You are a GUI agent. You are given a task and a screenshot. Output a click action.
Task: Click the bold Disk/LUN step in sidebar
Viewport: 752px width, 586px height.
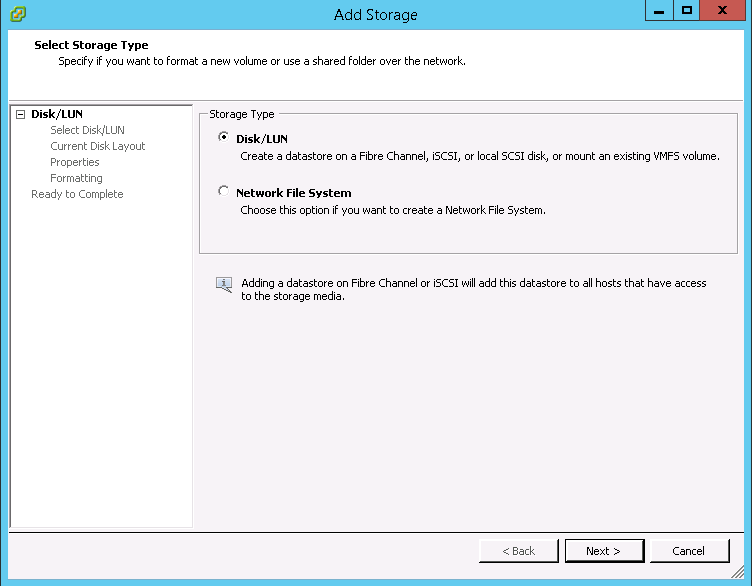57,114
